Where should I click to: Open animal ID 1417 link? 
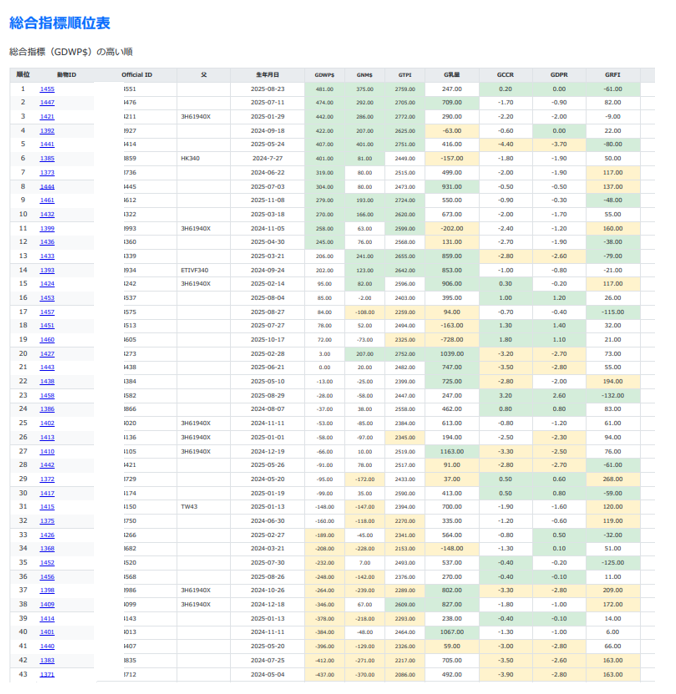pos(47,494)
